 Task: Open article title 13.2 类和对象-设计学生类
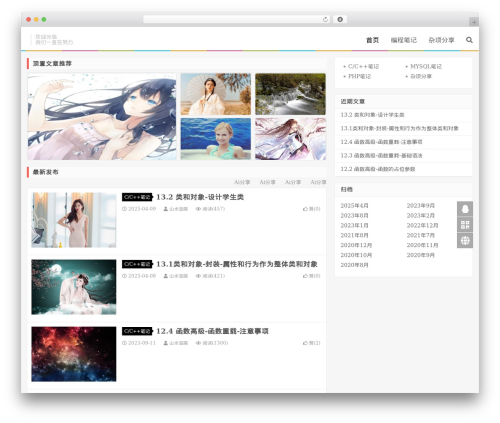(200, 197)
